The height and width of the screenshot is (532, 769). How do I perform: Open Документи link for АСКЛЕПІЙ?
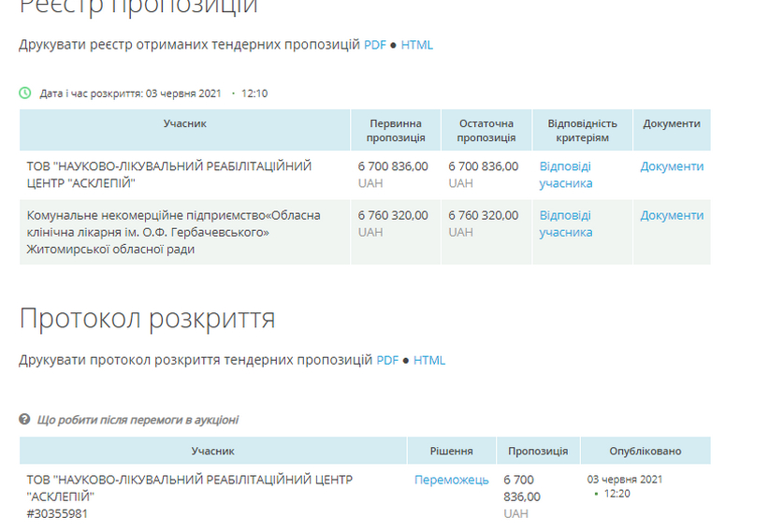(x=672, y=166)
